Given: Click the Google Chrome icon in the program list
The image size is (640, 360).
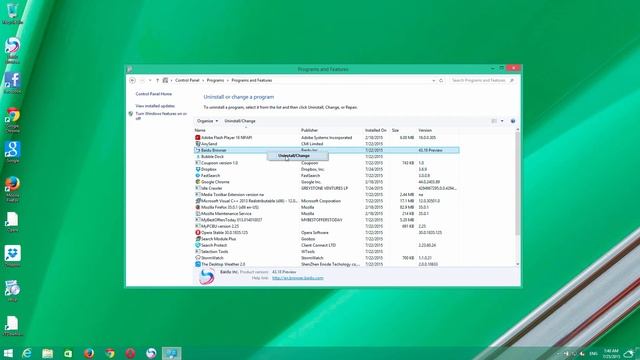Looking at the screenshot, I should pos(198,182).
